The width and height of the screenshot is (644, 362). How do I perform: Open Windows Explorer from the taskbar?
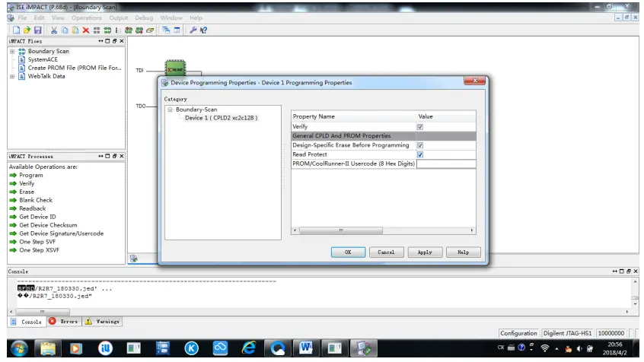tap(48, 348)
